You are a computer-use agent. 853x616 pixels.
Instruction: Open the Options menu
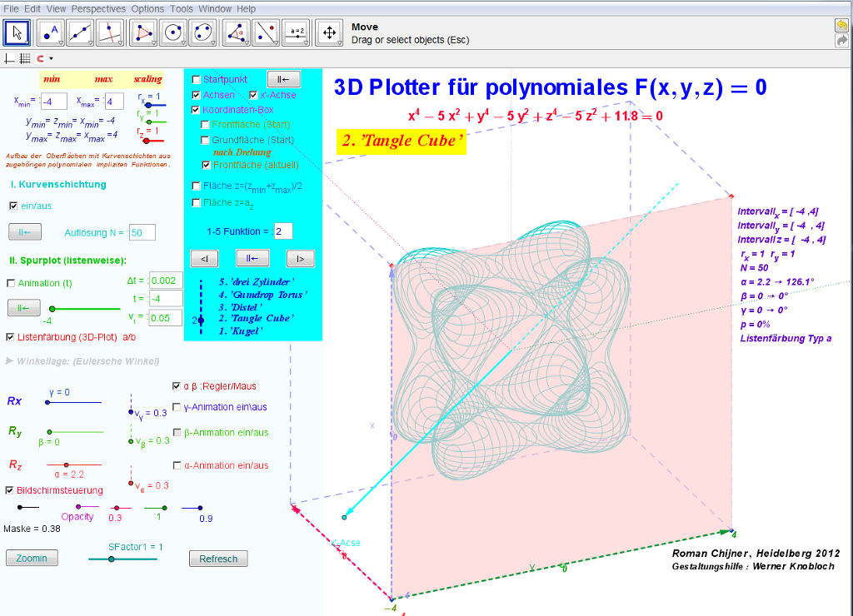click(x=147, y=8)
